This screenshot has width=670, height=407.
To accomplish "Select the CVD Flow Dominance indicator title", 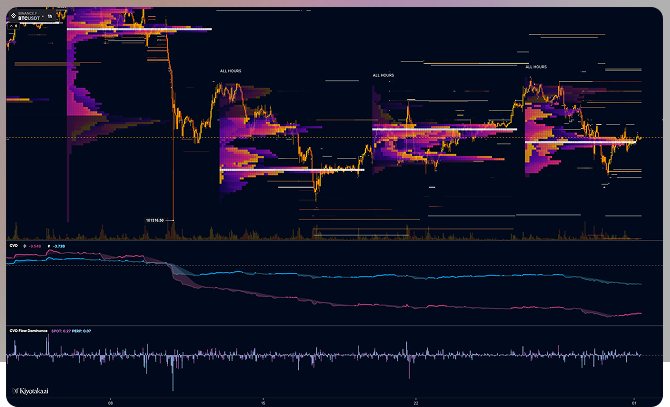I will (28, 329).
